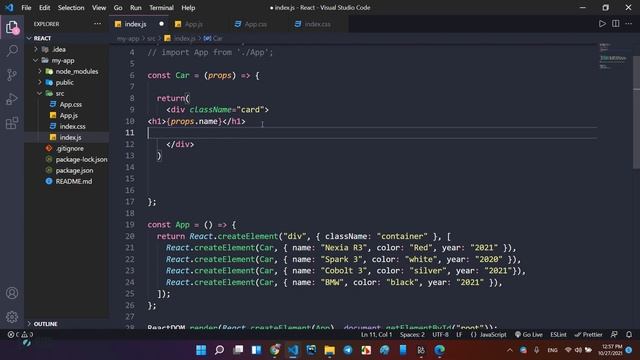Open the Go menu
The image size is (640, 360).
[x=118, y=8]
